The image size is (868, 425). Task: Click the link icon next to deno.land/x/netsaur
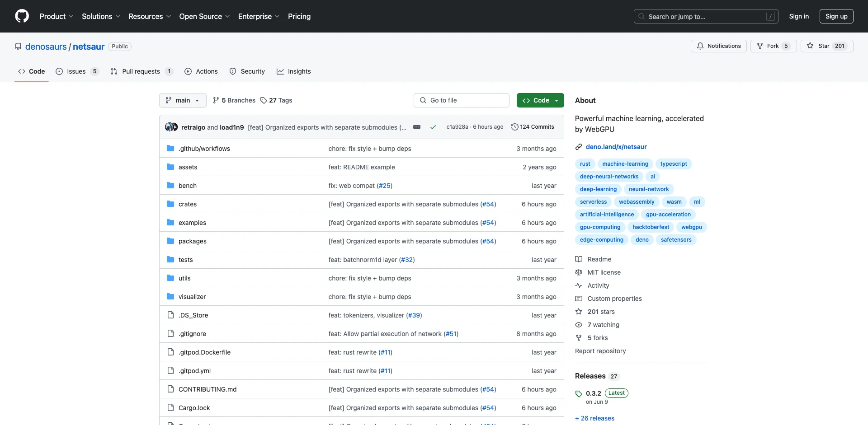tap(579, 147)
